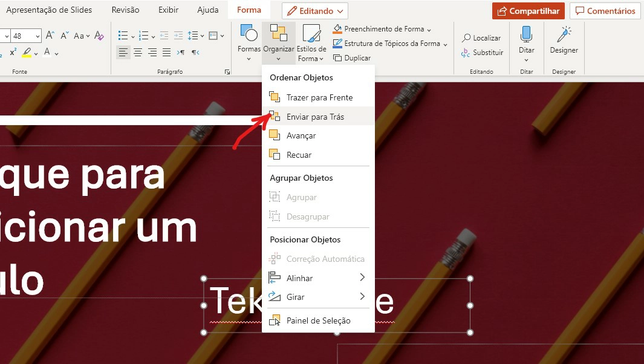Apply superscript formatting
644x364 pixels.
(x=13, y=53)
